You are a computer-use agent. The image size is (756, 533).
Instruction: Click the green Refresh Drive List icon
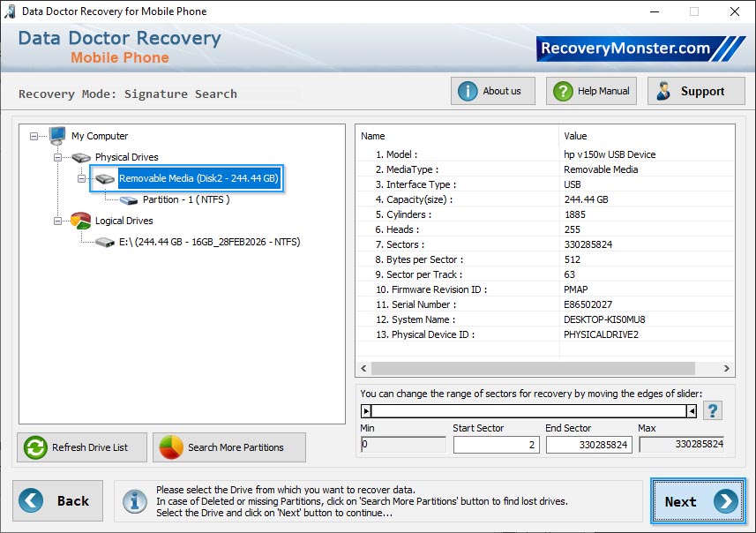click(x=34, y=447)
